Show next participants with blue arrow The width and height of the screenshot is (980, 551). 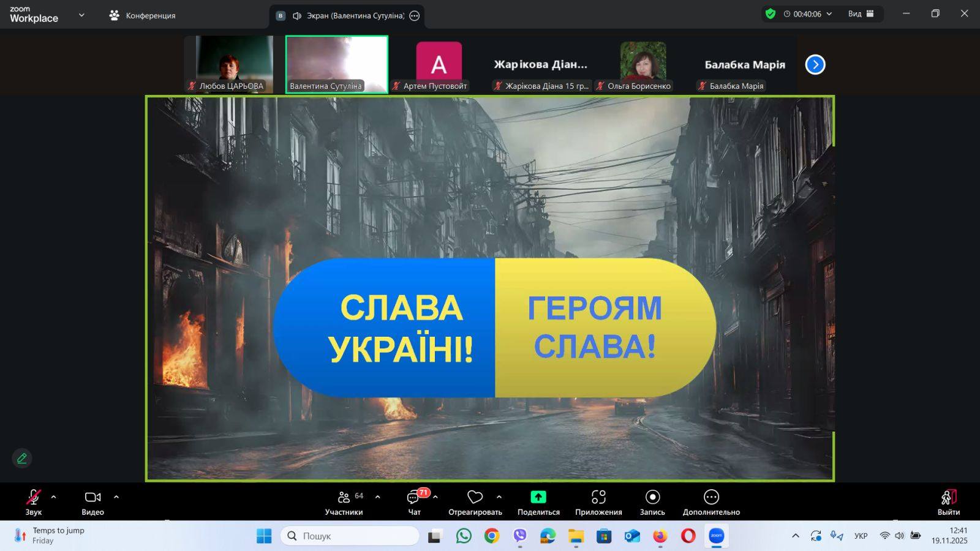(x=815, y=64)
